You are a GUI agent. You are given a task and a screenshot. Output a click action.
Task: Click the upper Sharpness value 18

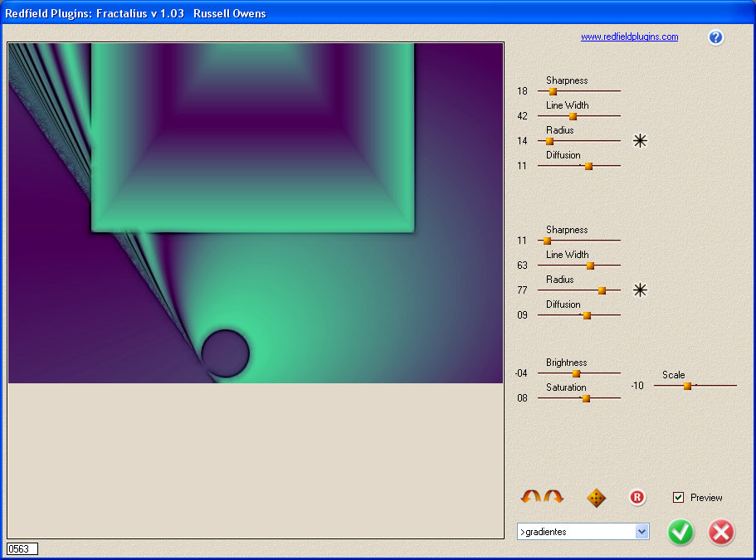[x=522, y=90]
